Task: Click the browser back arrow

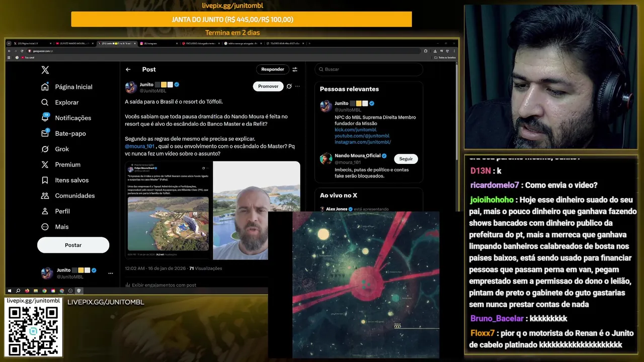Action: [9, 51]
